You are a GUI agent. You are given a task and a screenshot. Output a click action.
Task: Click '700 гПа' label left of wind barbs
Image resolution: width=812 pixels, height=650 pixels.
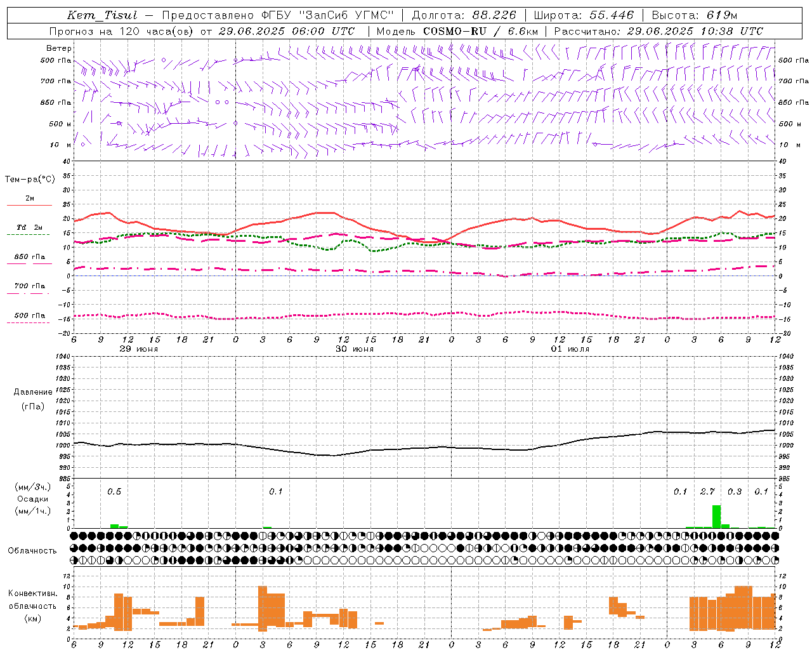(56, 81)
